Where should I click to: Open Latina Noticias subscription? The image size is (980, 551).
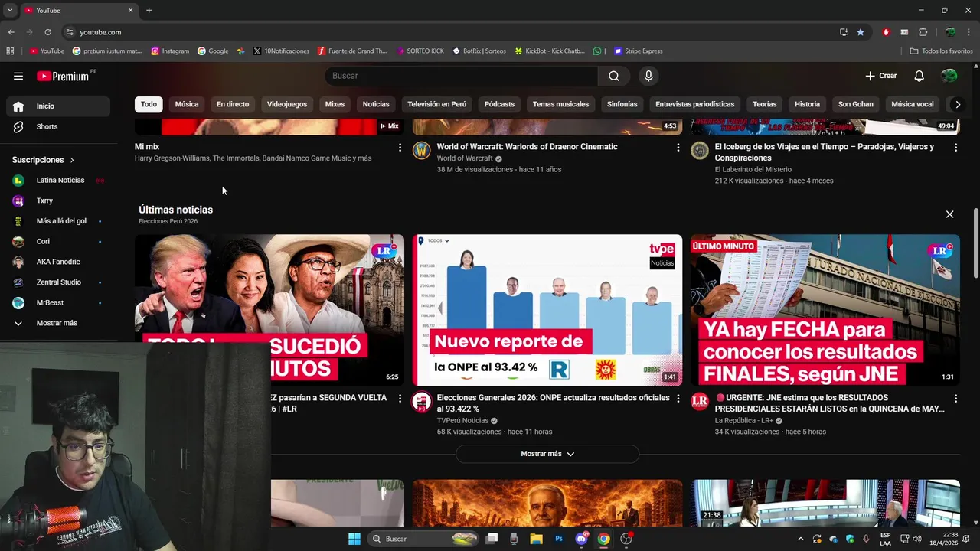click(58, 181)
